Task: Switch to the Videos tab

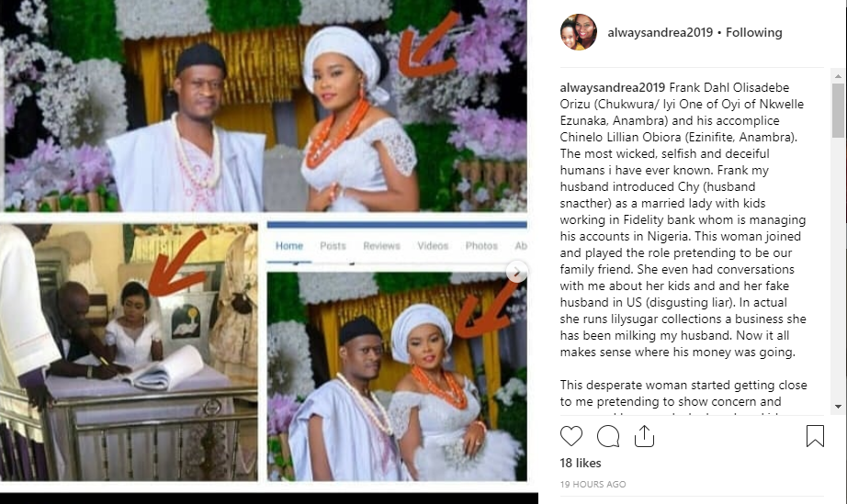Action: tap(433, 246)
